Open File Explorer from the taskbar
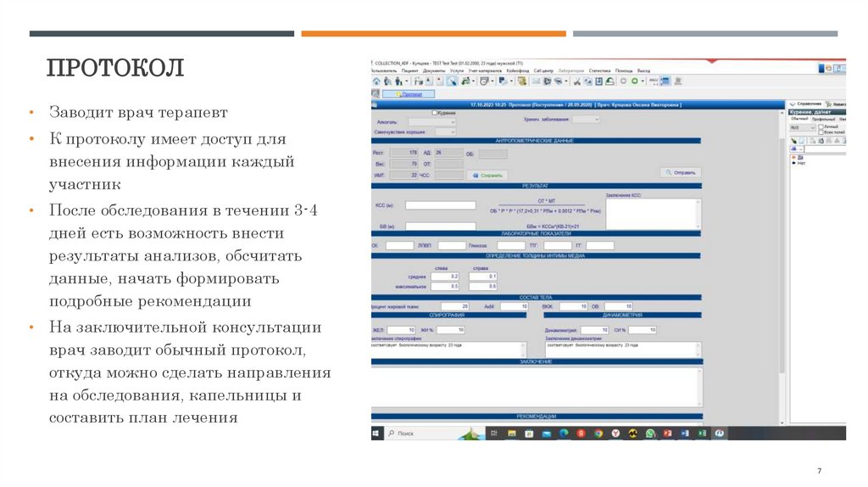868x487 pixels. tap(512, 434)
